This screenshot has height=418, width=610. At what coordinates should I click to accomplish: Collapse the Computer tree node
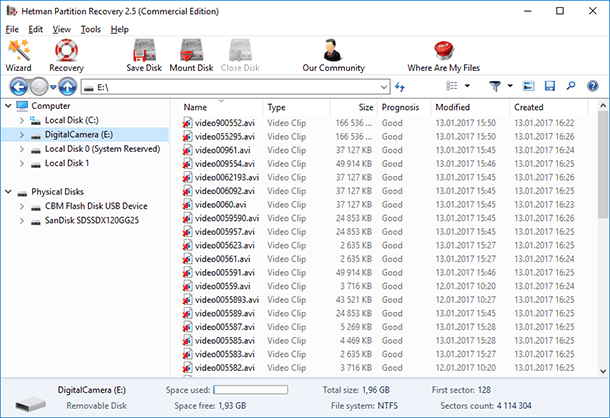point(8,105)
